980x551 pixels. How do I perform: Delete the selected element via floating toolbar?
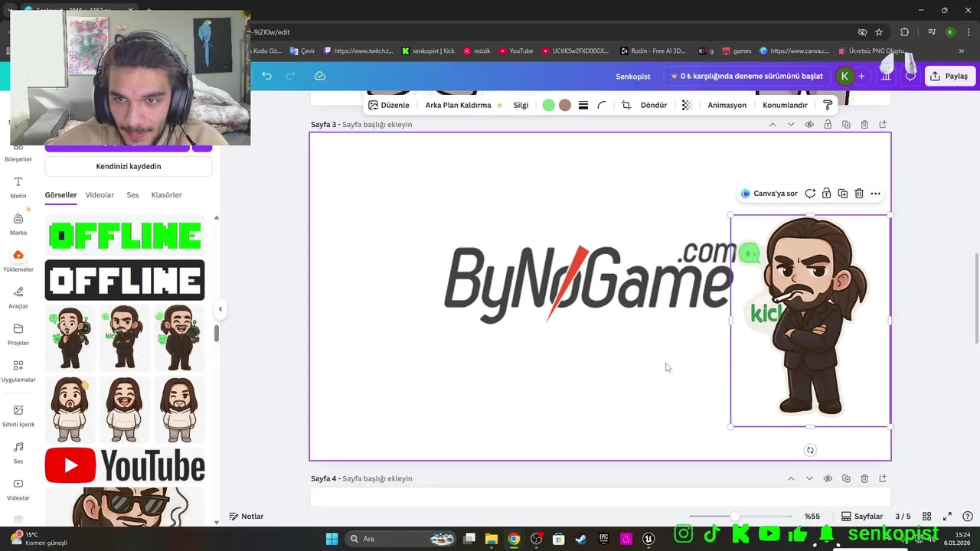859,194
